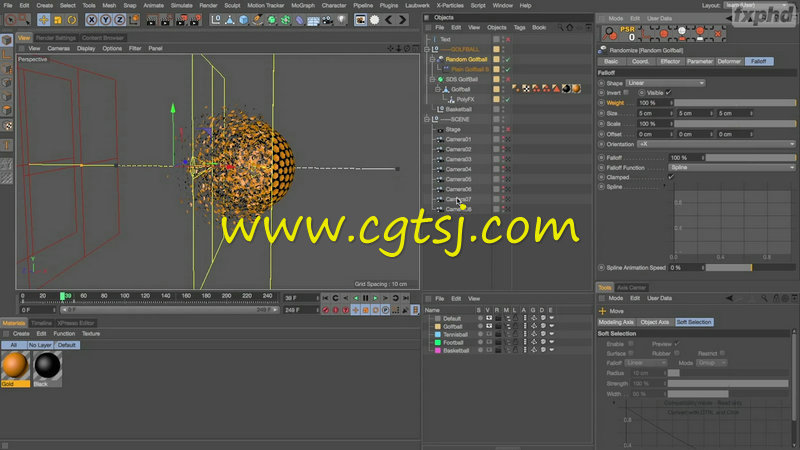The image size is (800, 450).
Task: Collapse the SCENE null in object tree
Action: (x=427, y=119)
